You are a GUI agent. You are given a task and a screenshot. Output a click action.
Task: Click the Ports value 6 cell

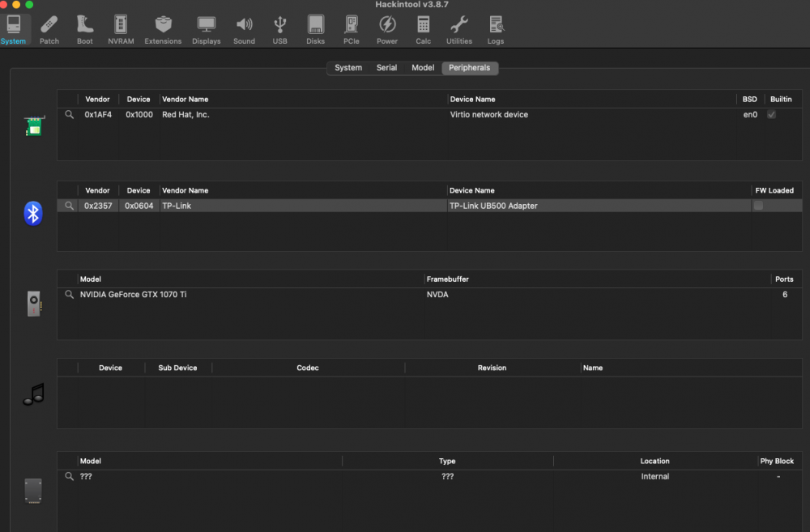[x=785, y=295]
